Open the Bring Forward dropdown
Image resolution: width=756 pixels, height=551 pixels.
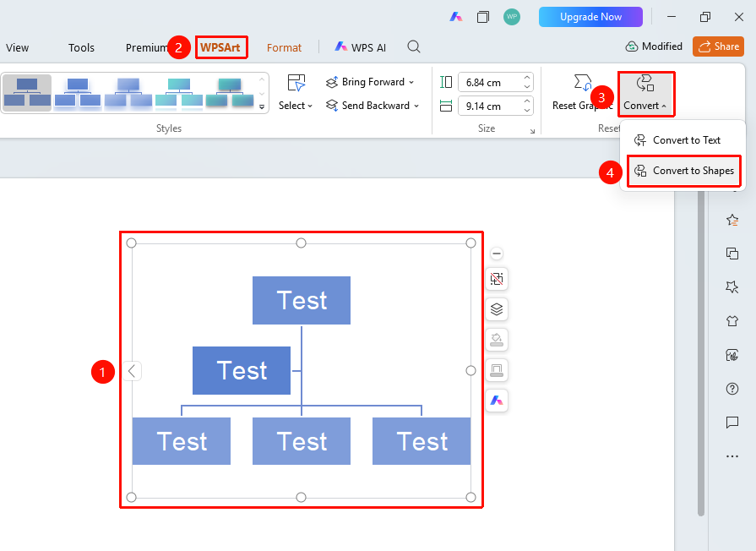click(370, 82)
